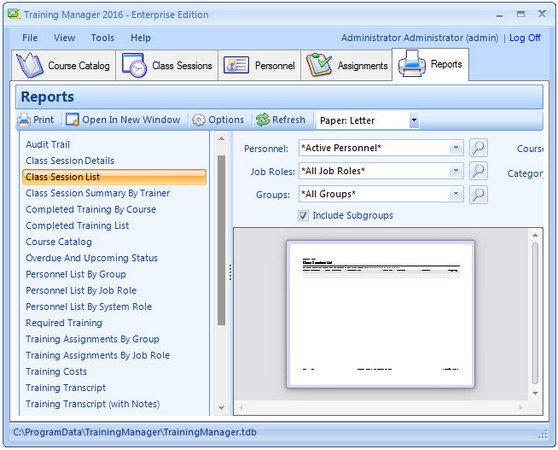Select Completed Training List report
This screenshot has width=558, height=450.
pos(77,226)
